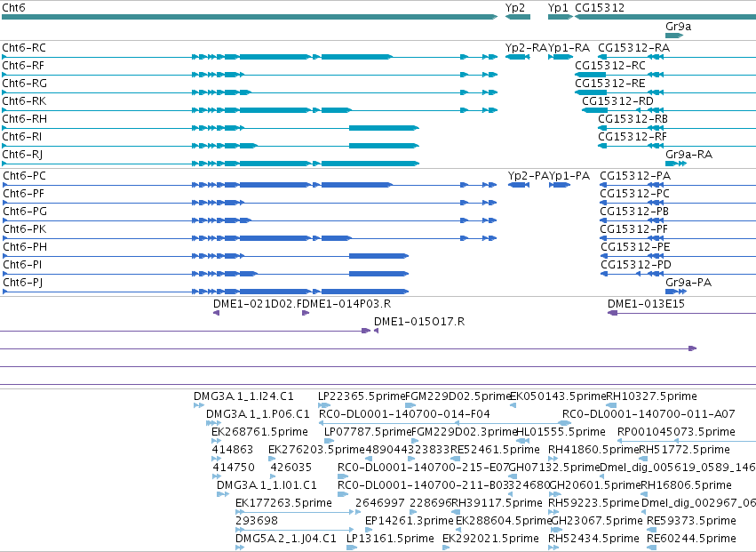Select clone end DME1-021D02.F
This screenshot has width=756, height=552.
pyautogui.click(x=258, y=304)
